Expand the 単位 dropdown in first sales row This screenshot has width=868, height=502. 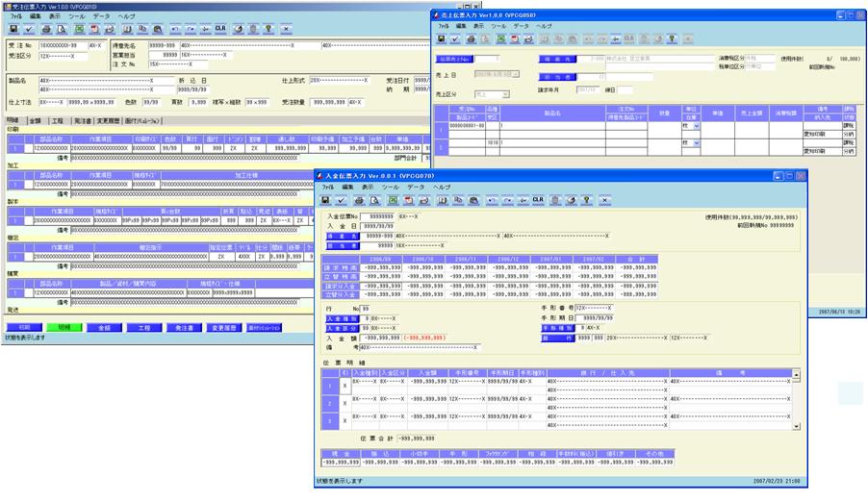click(x=696, y=126)
